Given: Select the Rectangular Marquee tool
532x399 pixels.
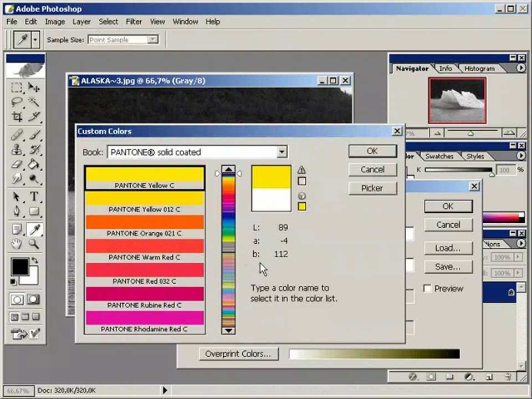Looking at the screenshot, I should point(16,87).
